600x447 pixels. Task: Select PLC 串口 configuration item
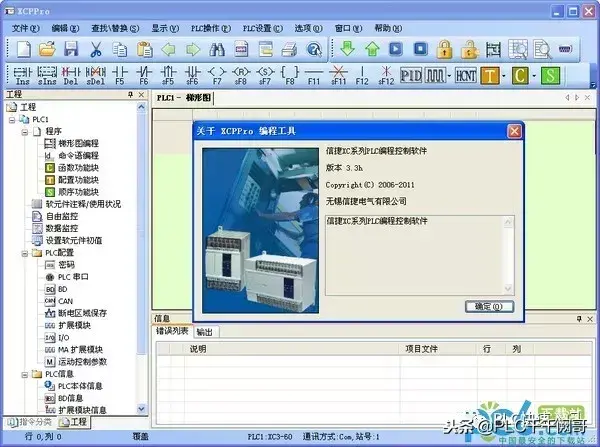coord(73,277)
